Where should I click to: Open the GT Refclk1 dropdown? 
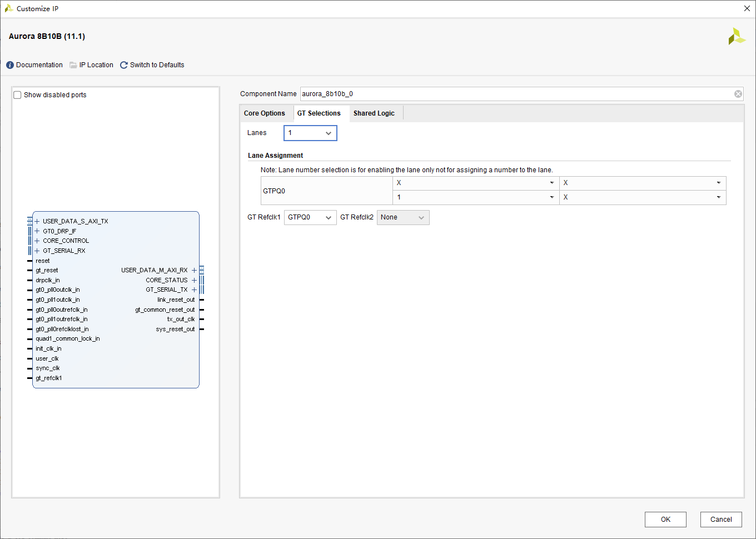(310, 217)
